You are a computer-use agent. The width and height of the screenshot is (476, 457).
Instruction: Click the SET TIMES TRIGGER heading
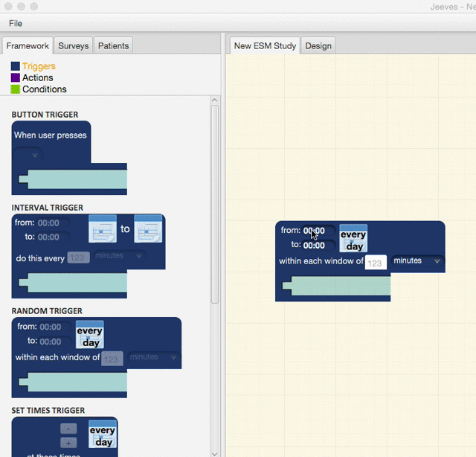[48, 411]
